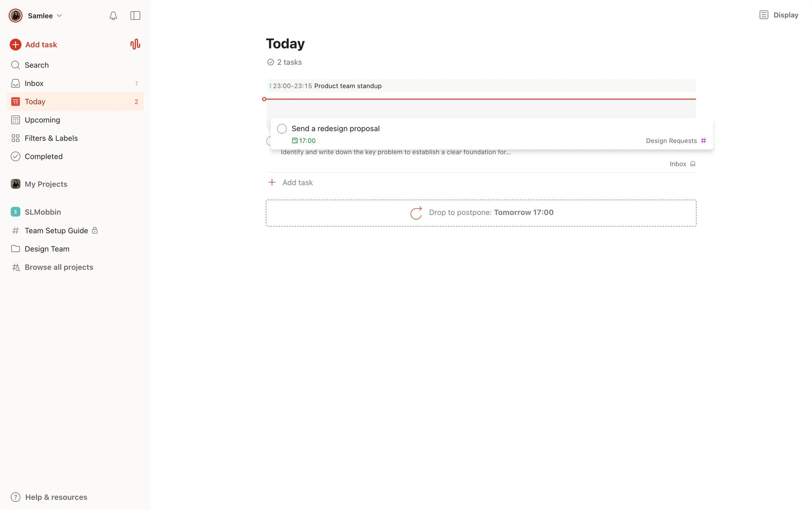This screenshot has height=510, width=812.
Task: Click the red voice waveform icon
Action: pos(135,44)
